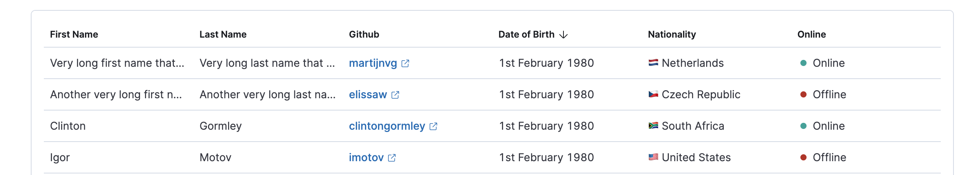
Task: Click the South Africa flag icon
Action: pyautogui.click(x=653, y=125)
